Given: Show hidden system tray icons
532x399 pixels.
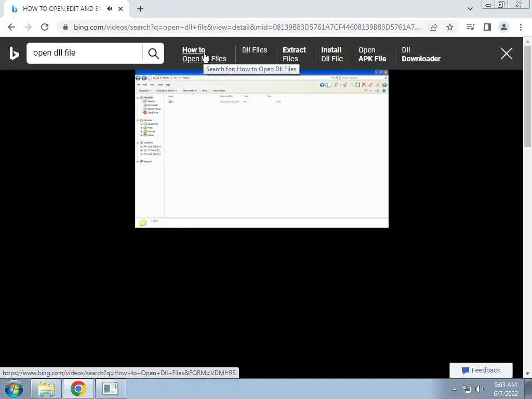Looking at the screenshot, I should pos(454,389).
